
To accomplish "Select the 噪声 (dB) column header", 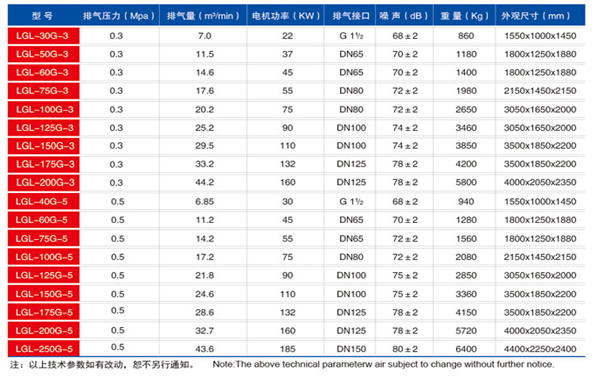I will coord(404,16).
